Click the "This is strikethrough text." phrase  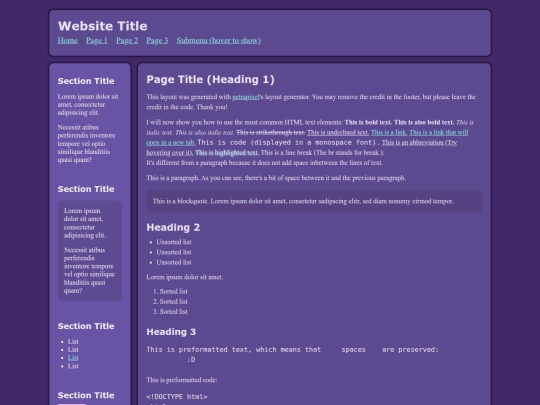[271, 132]
